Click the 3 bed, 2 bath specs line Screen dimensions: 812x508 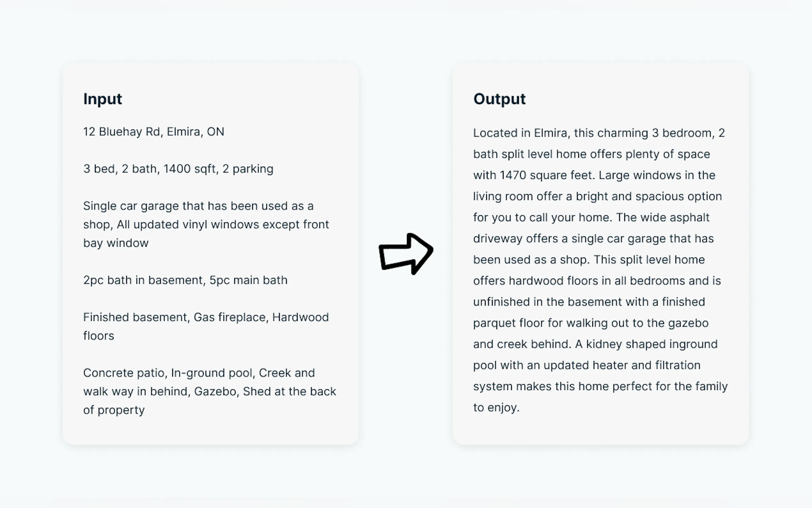tap(178, 169)
